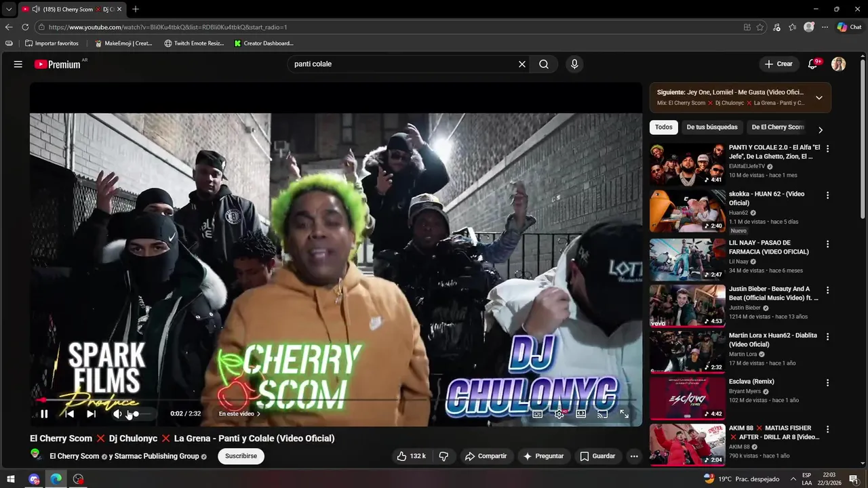868x488 pixels.
Task: Pause the playing video
Action: point(44,413)
